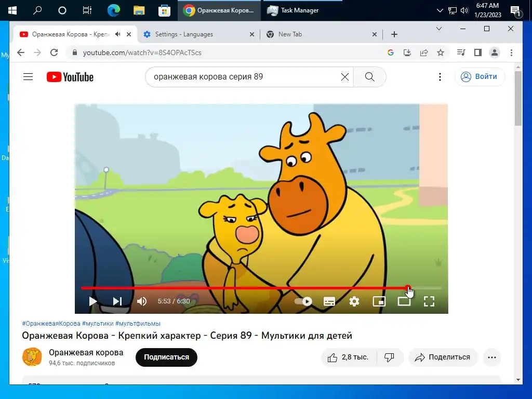532x399 pixels.
Task: Open Windows Start menu
Action: tap(12, 10)
